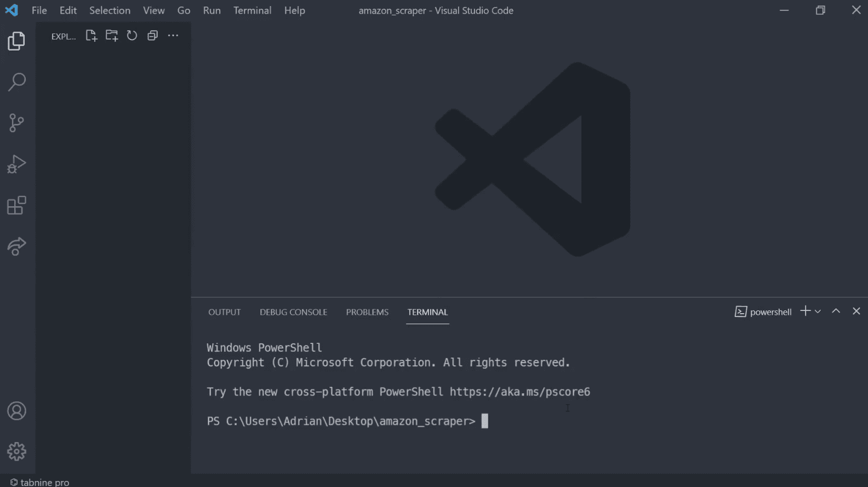Open the Selection menu
868x487 pixels.
click(110, 10)
